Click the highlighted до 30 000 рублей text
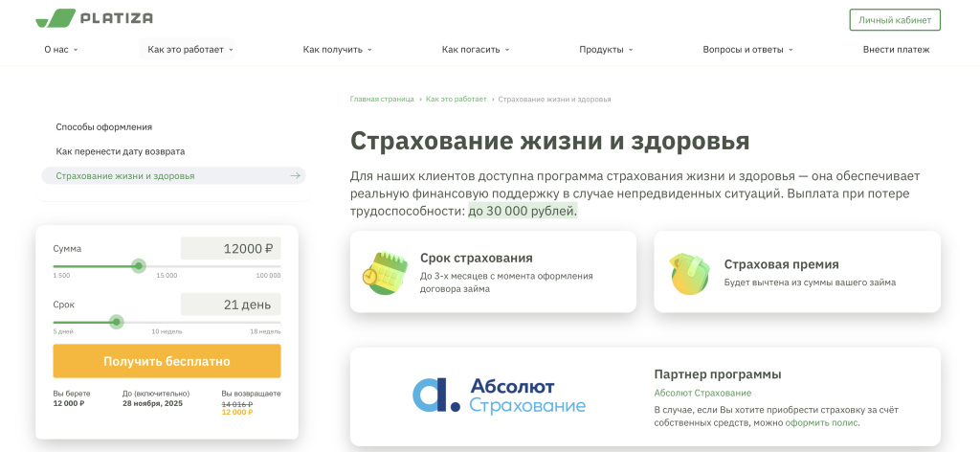The height and width of the screenshot is (452, 980). point(523,212)
